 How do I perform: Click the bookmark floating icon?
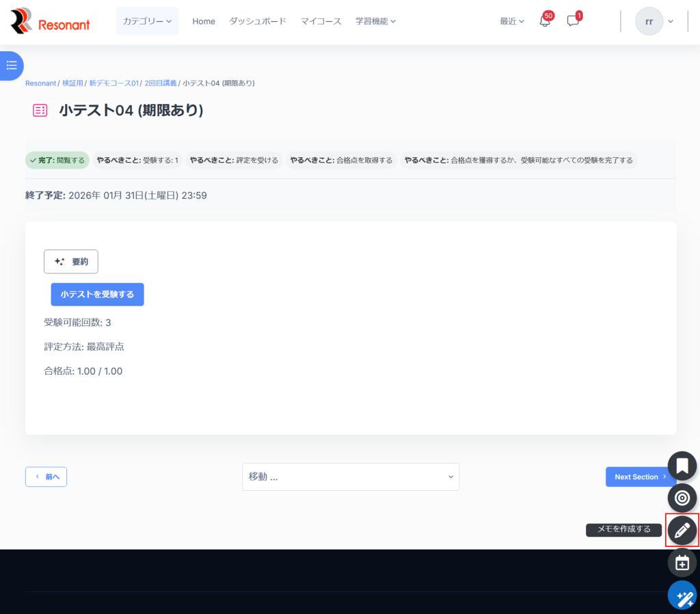[x=682, y=466]
